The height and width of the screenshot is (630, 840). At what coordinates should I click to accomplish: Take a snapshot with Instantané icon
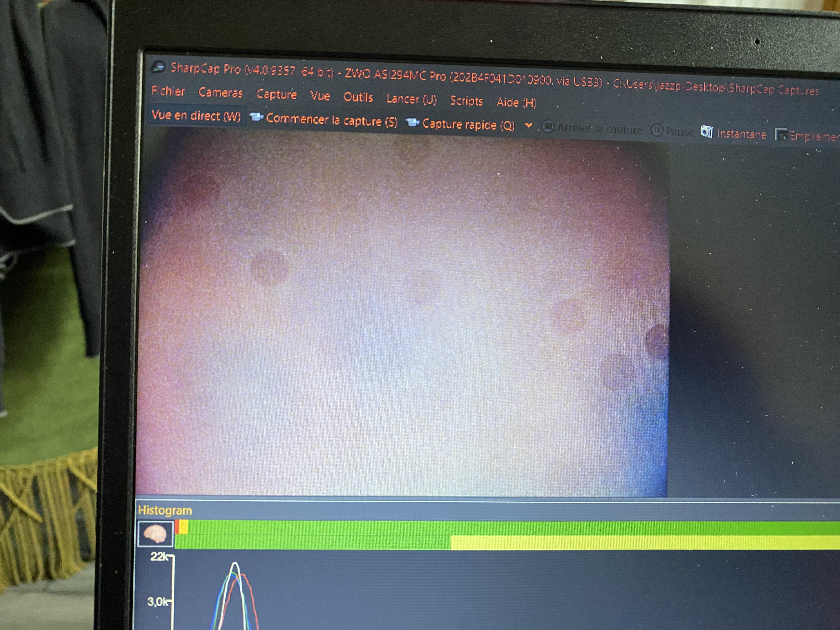click(x=706, y=132)
